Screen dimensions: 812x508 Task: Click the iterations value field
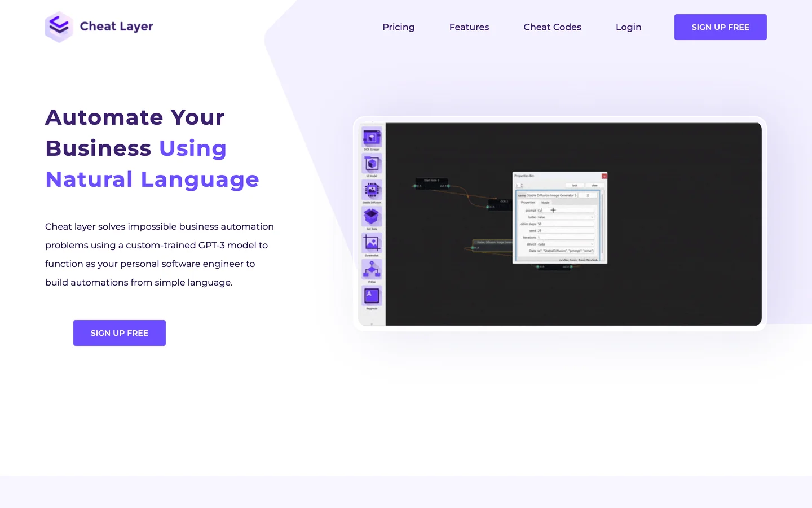[x=566, y=238]
